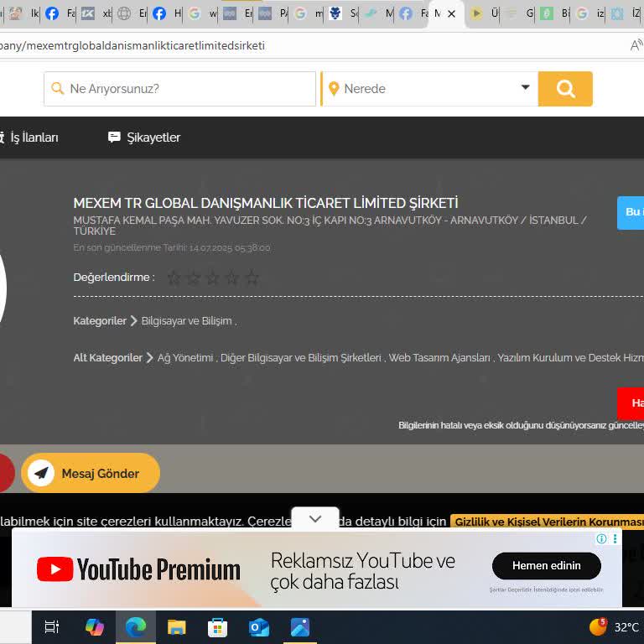Image resolution: width=644 pixels, height=644 pixels.
Task: Rate the company with the fifth star
Action: 252,278
